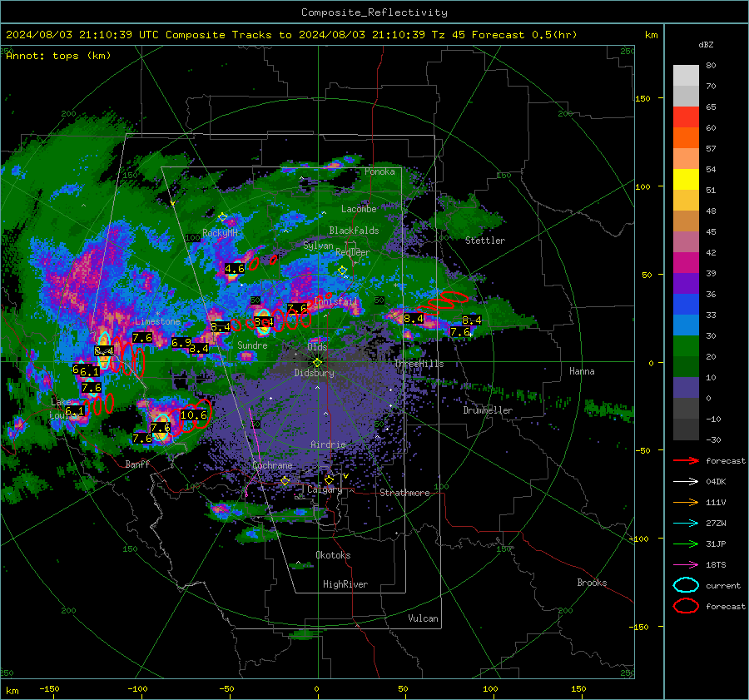
Task: Click the ThreeHills city label
Action: 419,364
